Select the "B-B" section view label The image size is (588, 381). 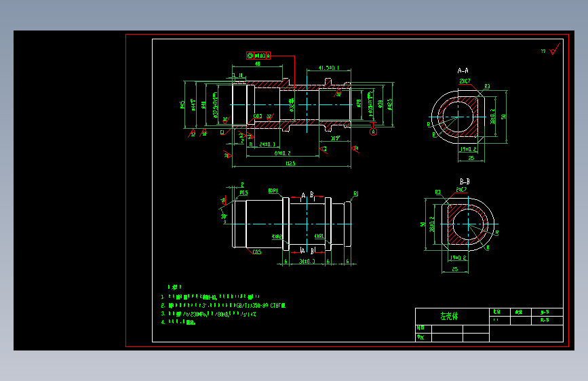coord(465,182)
